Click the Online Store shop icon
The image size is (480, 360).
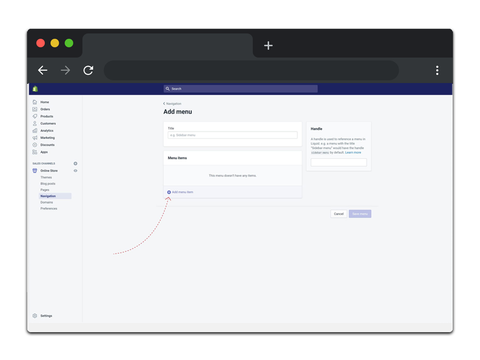point(35,171)
